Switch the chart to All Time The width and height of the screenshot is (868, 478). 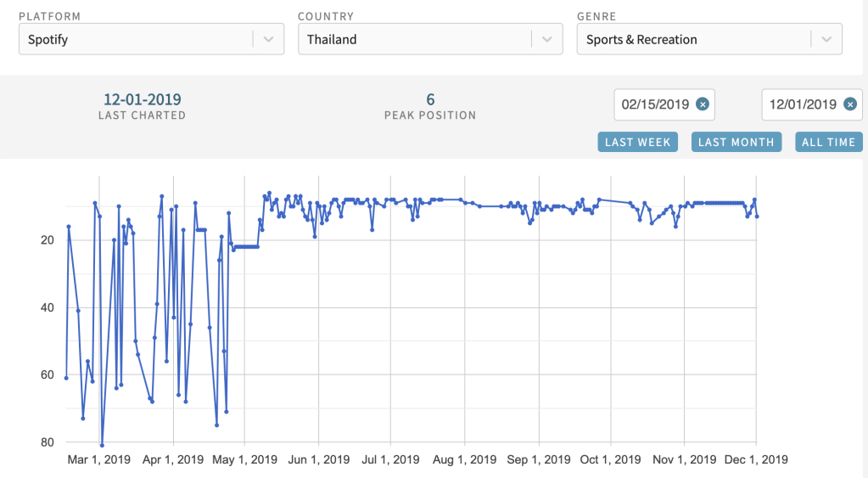click(x=828, y=142)
